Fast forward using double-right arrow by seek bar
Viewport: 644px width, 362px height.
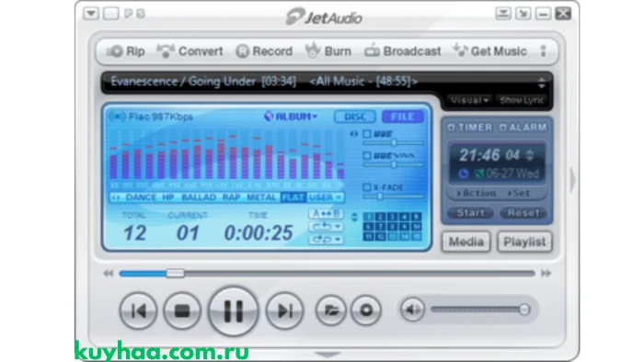point(546,274)
